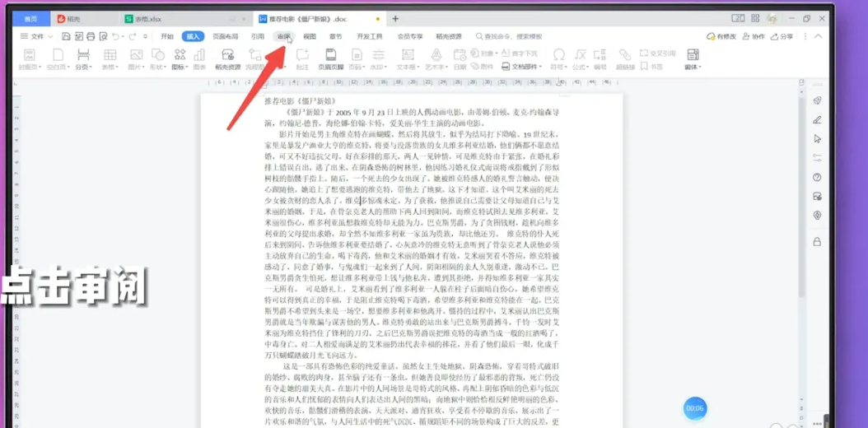Click 首字下沉 drop cap button
The width and height of the screenshot is (868, 428).
coord(520,53)
